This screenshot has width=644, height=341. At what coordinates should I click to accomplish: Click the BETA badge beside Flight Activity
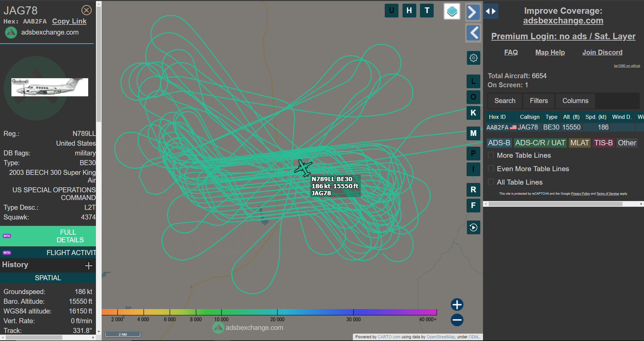pos(7,253)
